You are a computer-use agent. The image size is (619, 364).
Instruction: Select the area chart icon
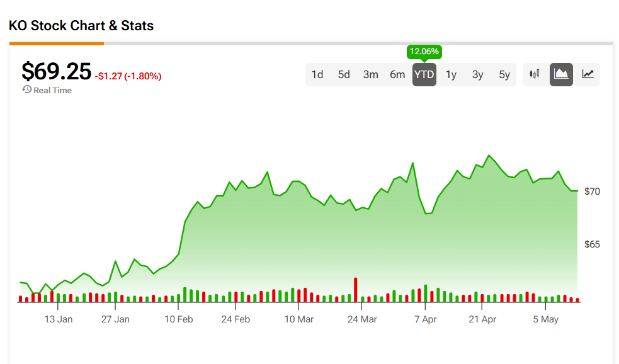pos(561,74)
